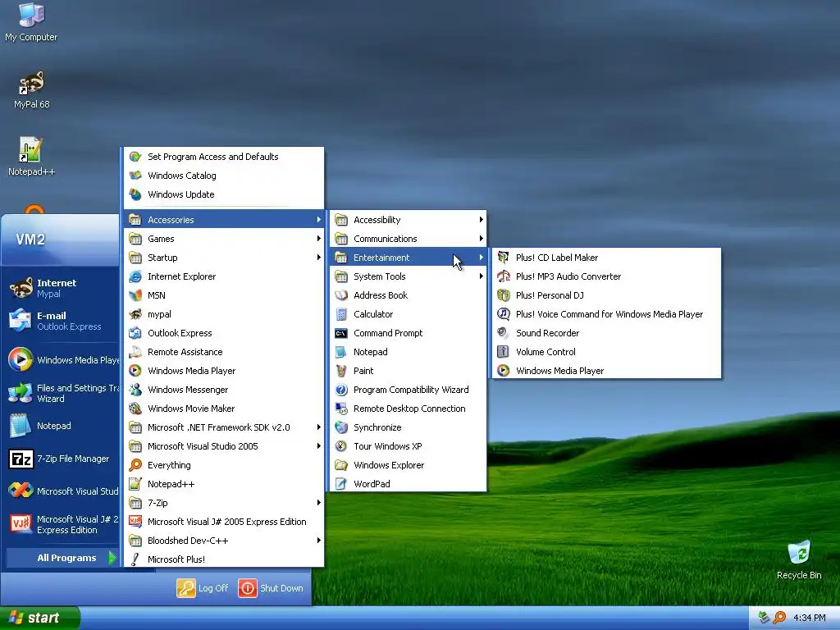The height and width of the screenshot is (630, 840).
Task: Expand Microsoft Visual Studio 2005 submenu arrow
Action: click(319, 446)
